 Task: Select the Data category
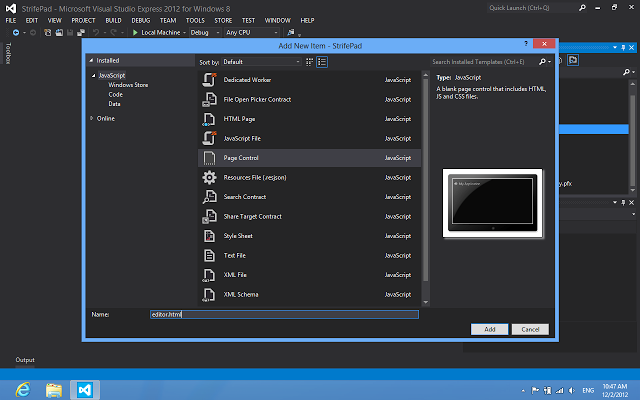coord(114,104)
